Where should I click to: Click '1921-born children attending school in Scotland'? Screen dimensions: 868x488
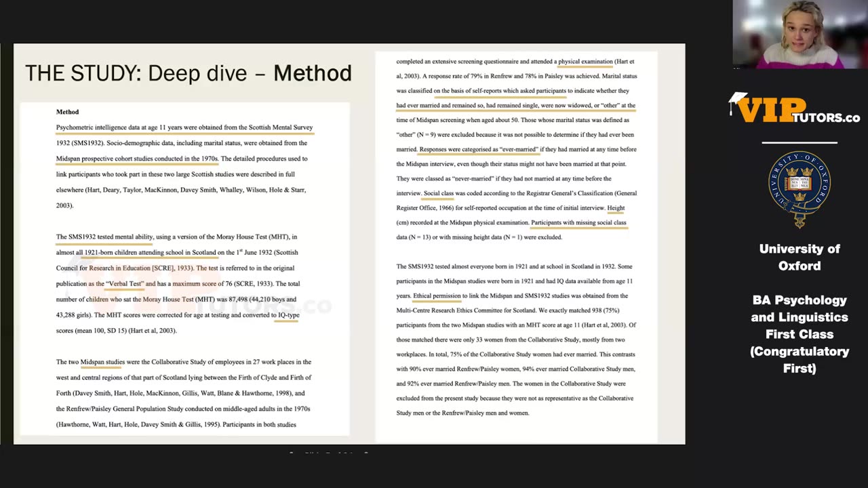point(150,252)
